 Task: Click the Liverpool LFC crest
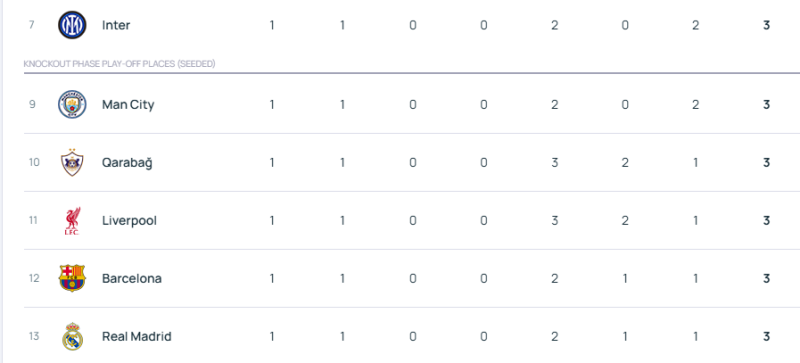(72, 221)
